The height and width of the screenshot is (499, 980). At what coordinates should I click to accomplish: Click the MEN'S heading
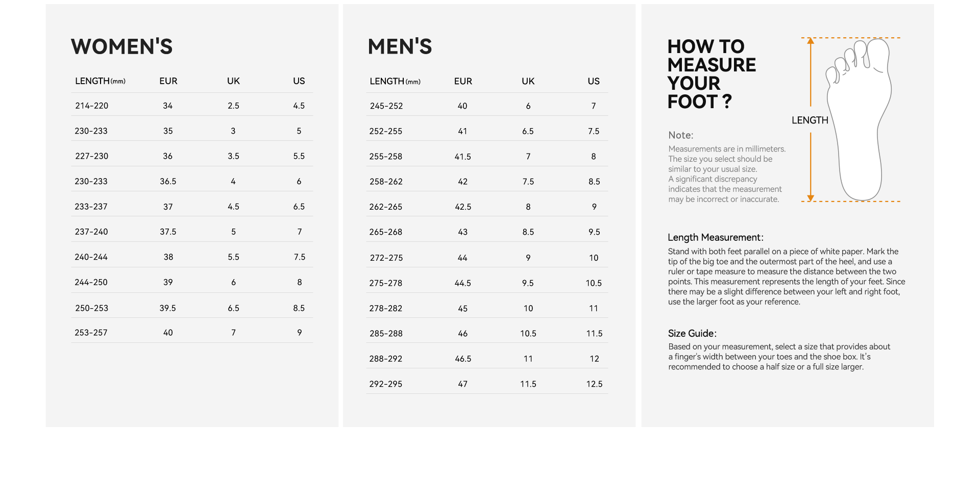pyautogui.click(x=400, y=46)
